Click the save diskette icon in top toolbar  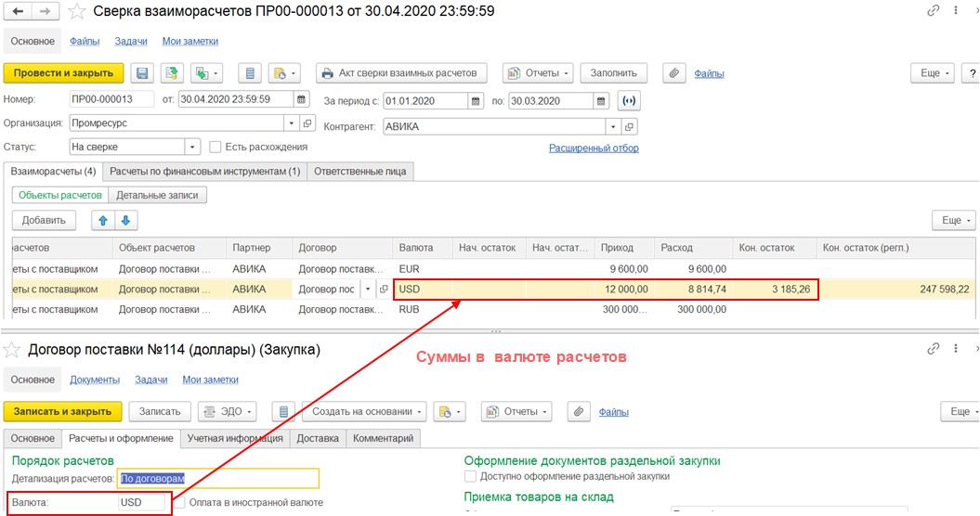142,73
